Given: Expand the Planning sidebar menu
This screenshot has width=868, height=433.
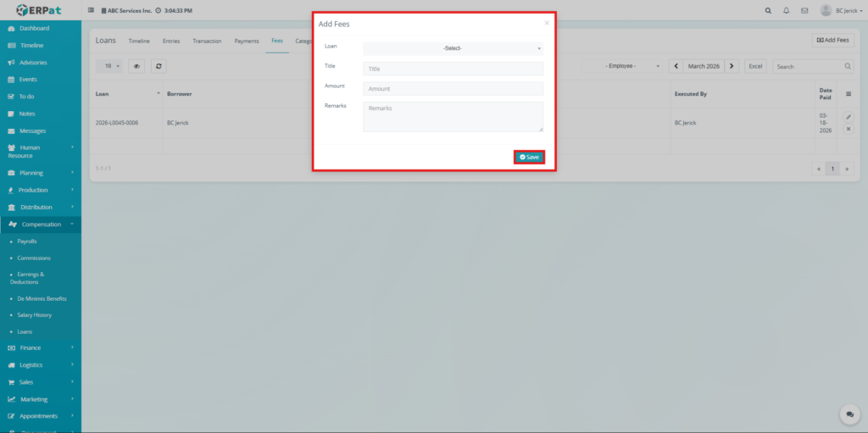Looking at the screenshot, I should [x=41, y=173].
